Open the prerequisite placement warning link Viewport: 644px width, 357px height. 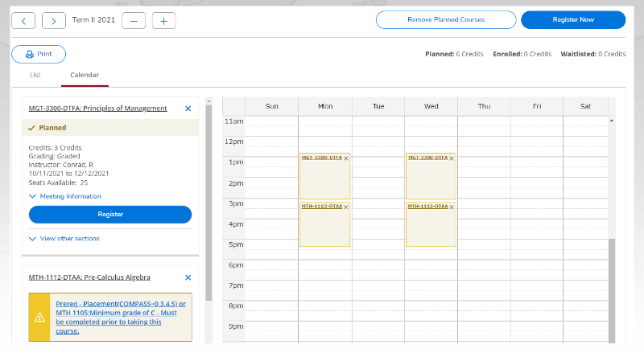click(x=121, y=317)
